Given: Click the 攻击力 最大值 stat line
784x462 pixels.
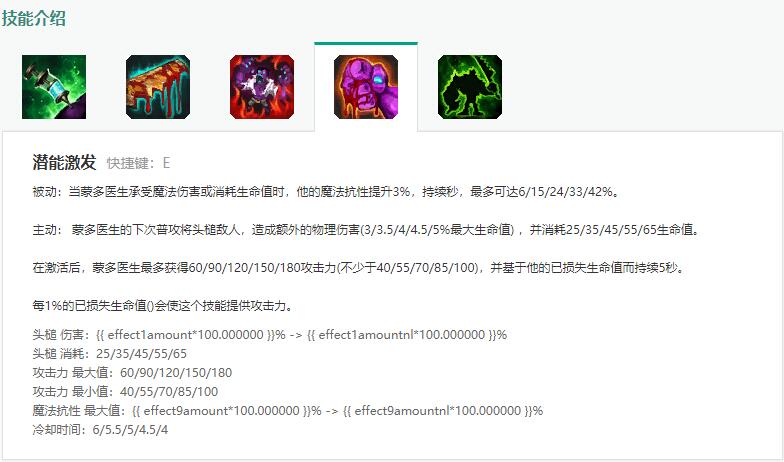Looking at the screenshot, I should (132, 372).
